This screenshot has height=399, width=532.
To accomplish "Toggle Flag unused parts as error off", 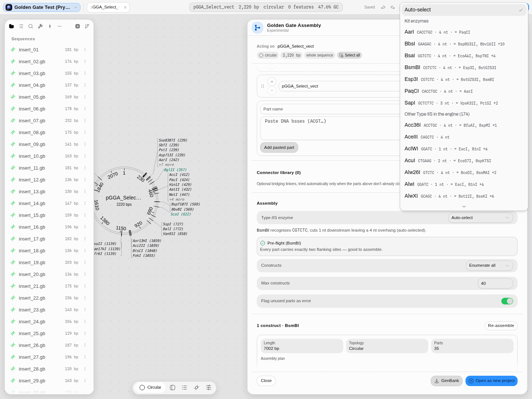I will [507, 301].
